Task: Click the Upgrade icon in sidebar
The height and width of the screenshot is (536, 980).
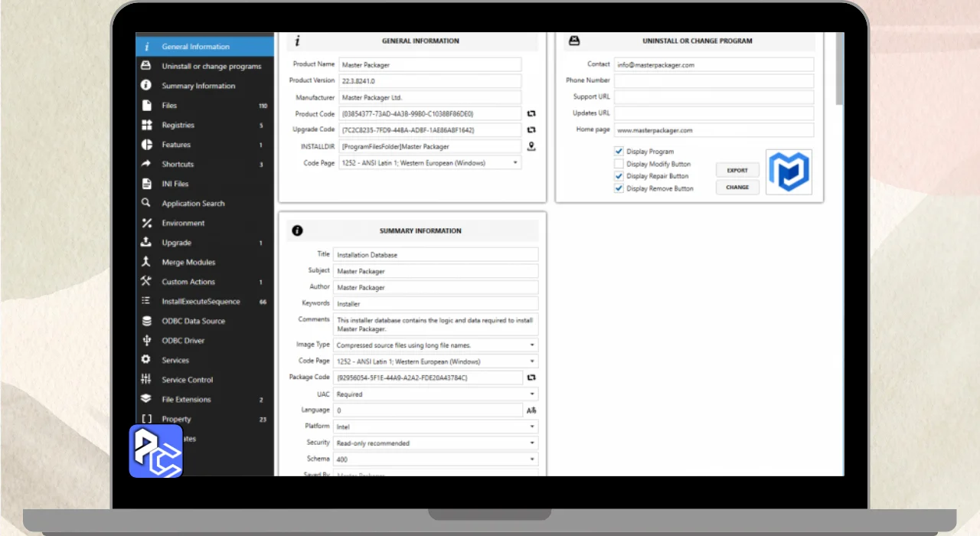Action: click(x=146, y=242)
